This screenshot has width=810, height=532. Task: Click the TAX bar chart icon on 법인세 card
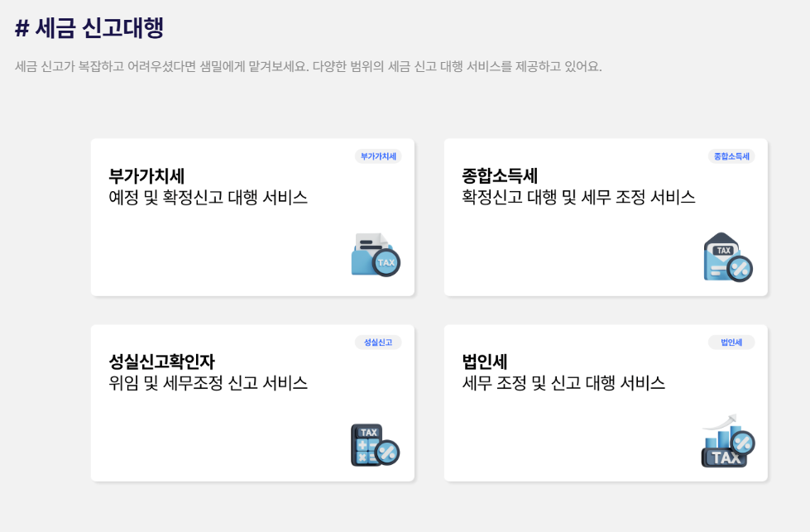point(728,441)
